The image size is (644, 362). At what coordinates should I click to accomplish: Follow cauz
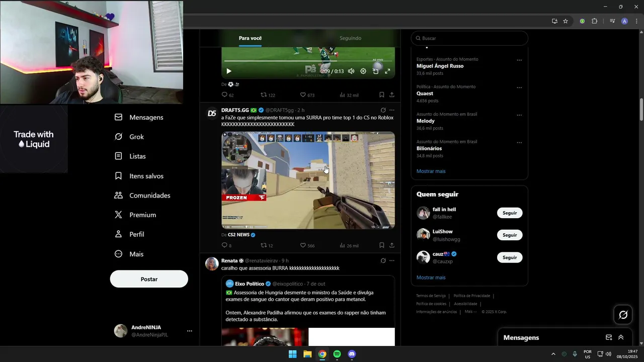(510, 257)
